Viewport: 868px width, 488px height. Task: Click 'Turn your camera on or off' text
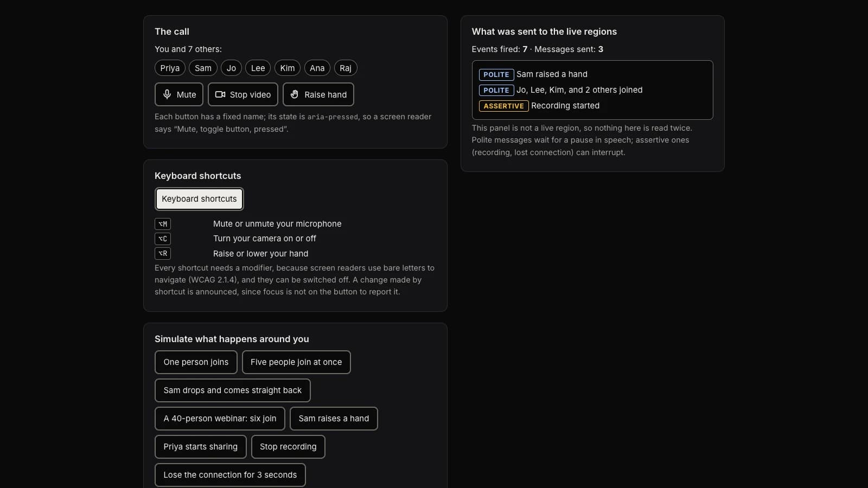[x=265, y=239]
